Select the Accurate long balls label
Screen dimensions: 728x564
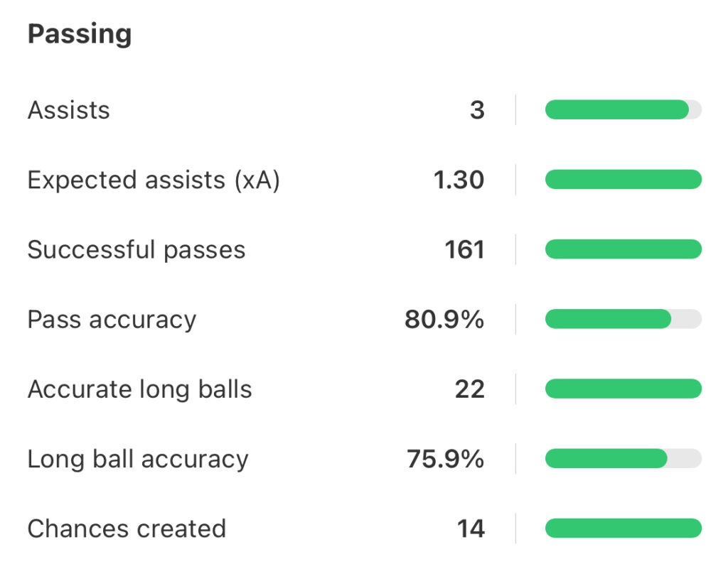tap(139, 389)
